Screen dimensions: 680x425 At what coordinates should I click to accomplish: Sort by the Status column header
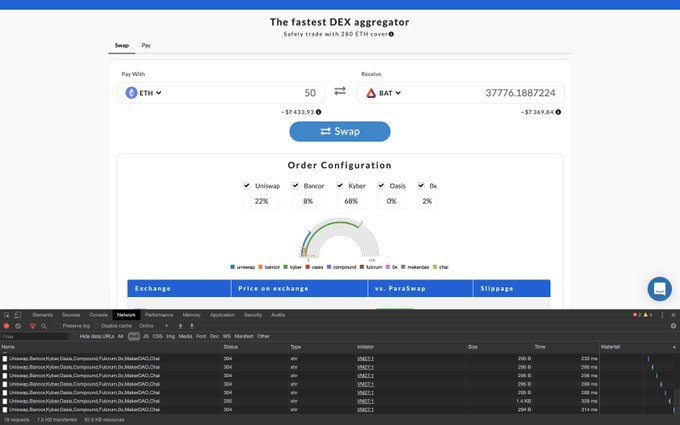(231, 347)
